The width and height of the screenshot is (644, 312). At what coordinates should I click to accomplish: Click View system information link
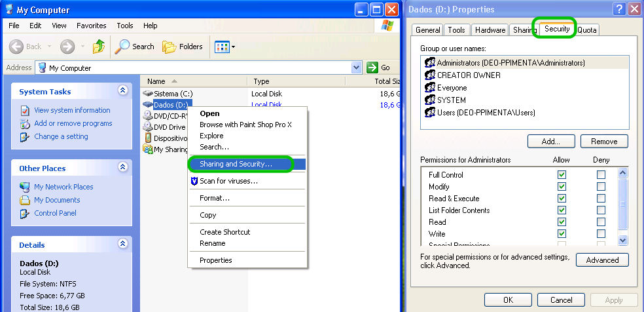point(72,110)
